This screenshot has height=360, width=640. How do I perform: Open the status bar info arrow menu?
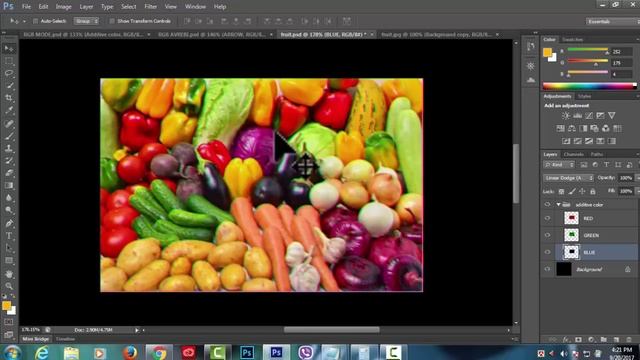click(x=137, y=330)
